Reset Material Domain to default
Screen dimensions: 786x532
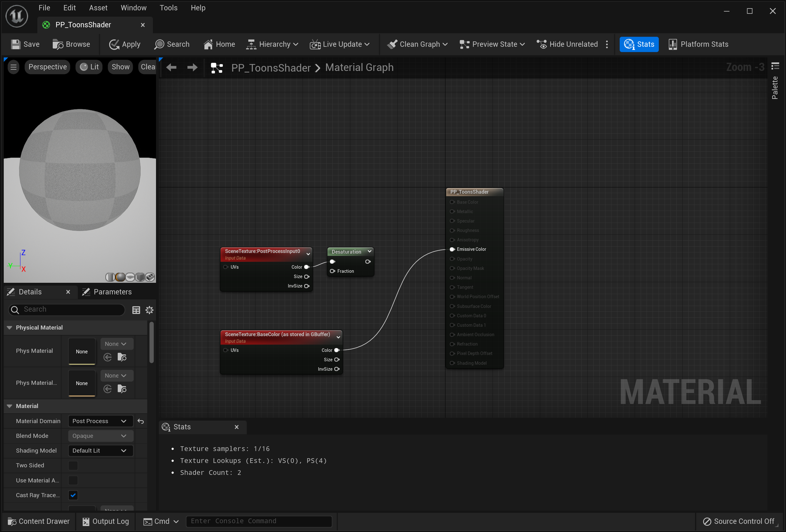click(x=141, y=421)
